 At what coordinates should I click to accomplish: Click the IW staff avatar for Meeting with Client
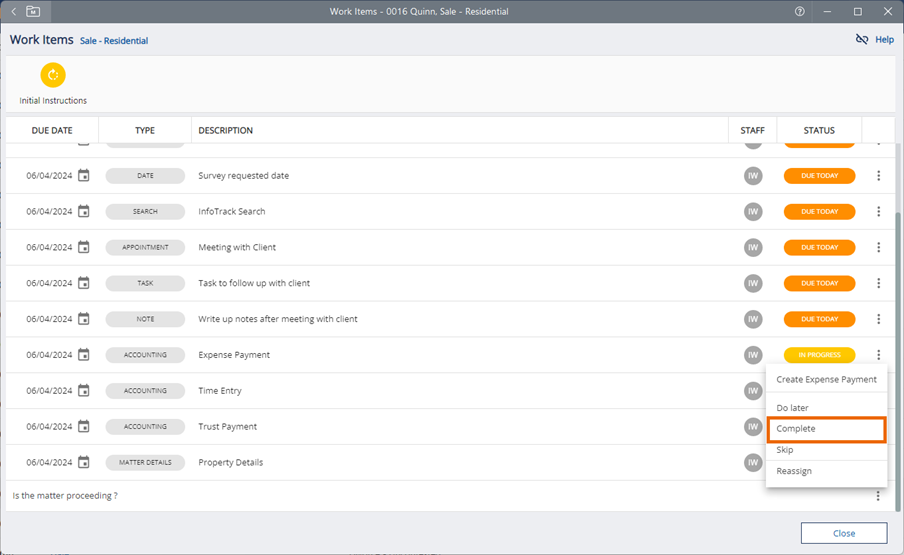click(x=753, y=248)
